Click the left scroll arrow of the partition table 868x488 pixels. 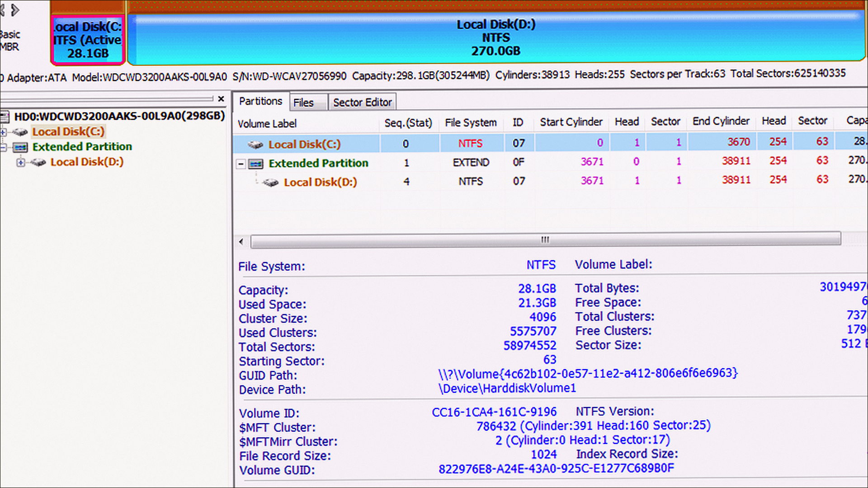pos(241,242)
